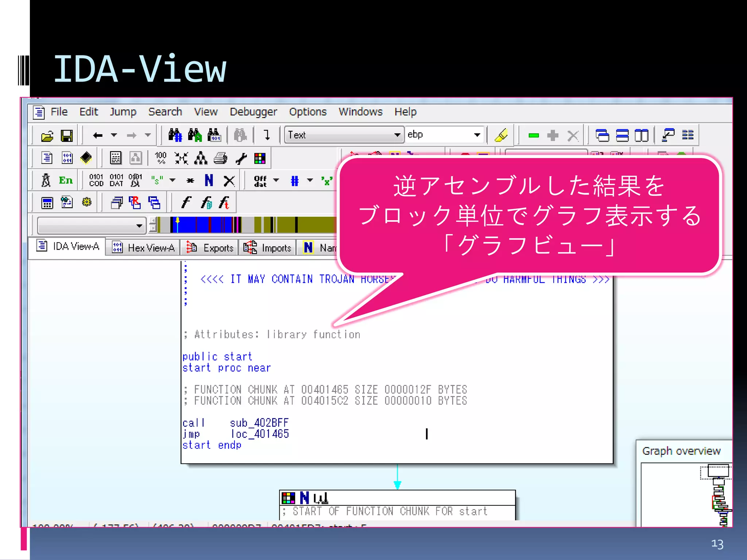
Task: Click the italic f function icon
Action: pyautogui.click(x=186, y=202)
